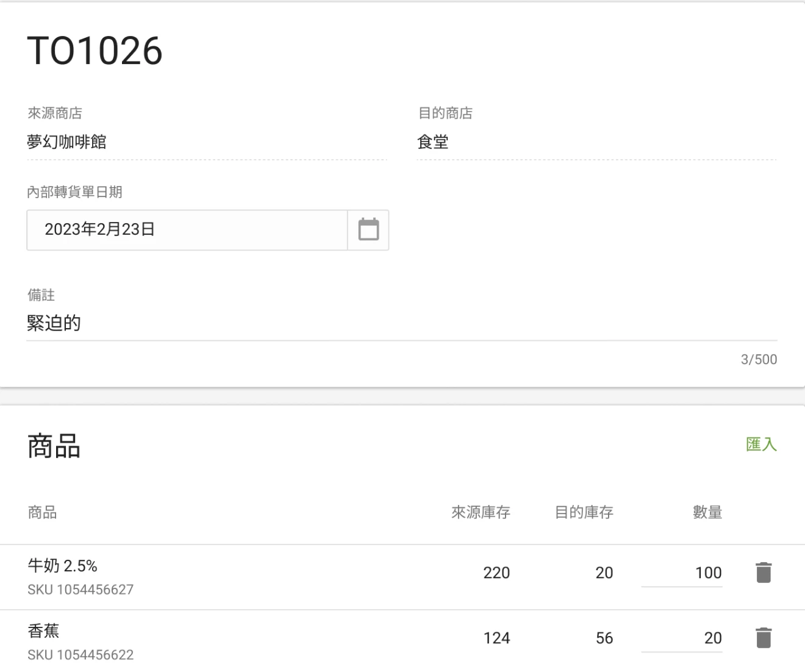Select the 香蕉 product row
Screen dimensions: 805x672
click(x=244, y=640)
